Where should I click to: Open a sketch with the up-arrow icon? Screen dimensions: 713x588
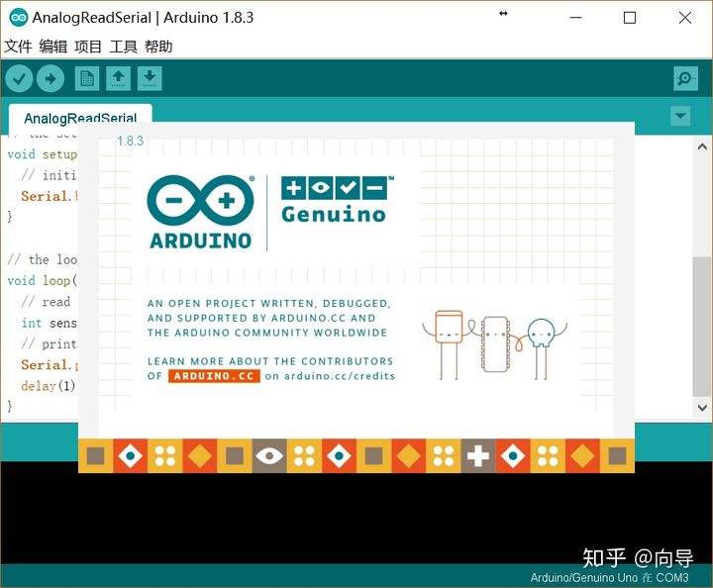coord(118,78)
